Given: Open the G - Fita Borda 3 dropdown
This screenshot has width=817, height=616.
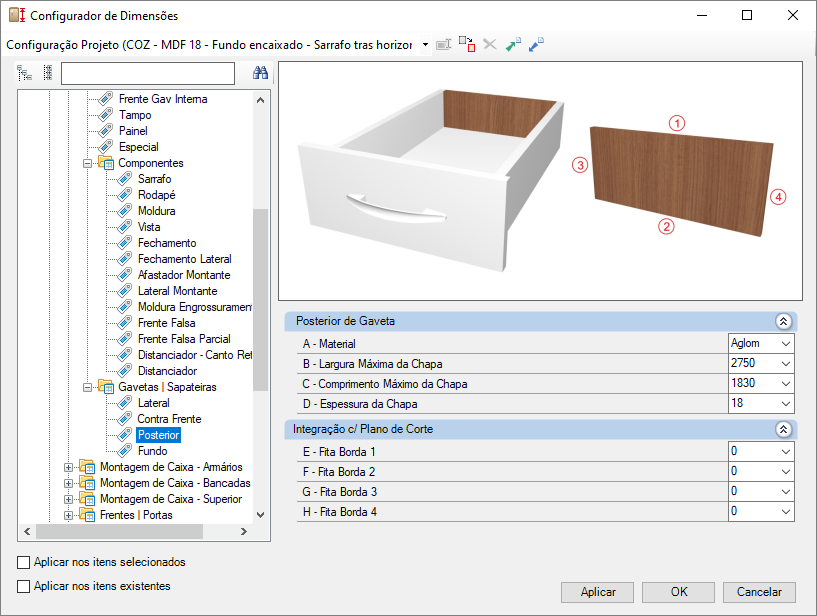Looking at the screenshot, I should pyautogui.click(x=786, y=491).
